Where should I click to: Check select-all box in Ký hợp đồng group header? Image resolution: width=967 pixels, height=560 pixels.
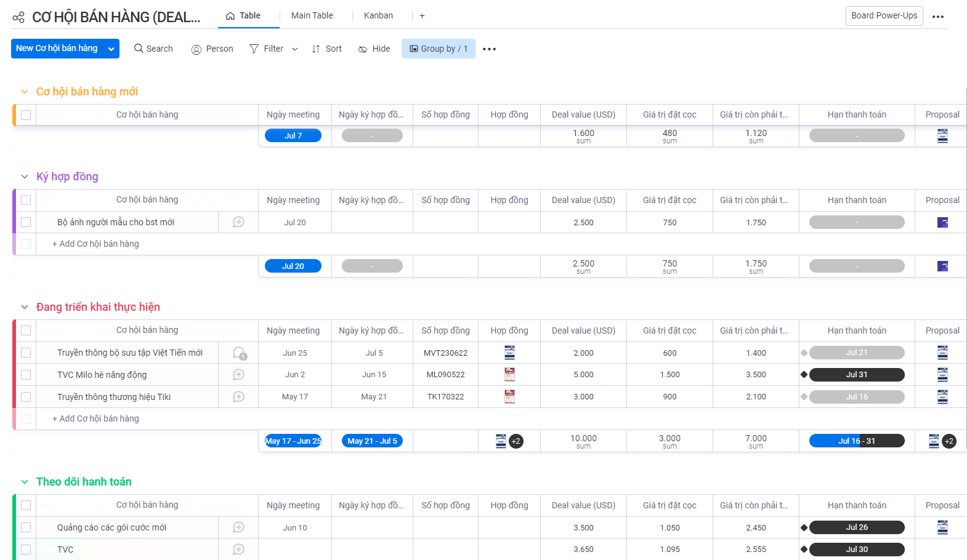[26, 200]
